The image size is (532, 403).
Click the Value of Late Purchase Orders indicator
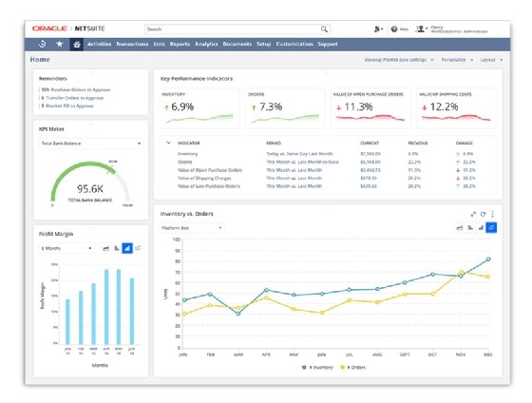point(209,186)
